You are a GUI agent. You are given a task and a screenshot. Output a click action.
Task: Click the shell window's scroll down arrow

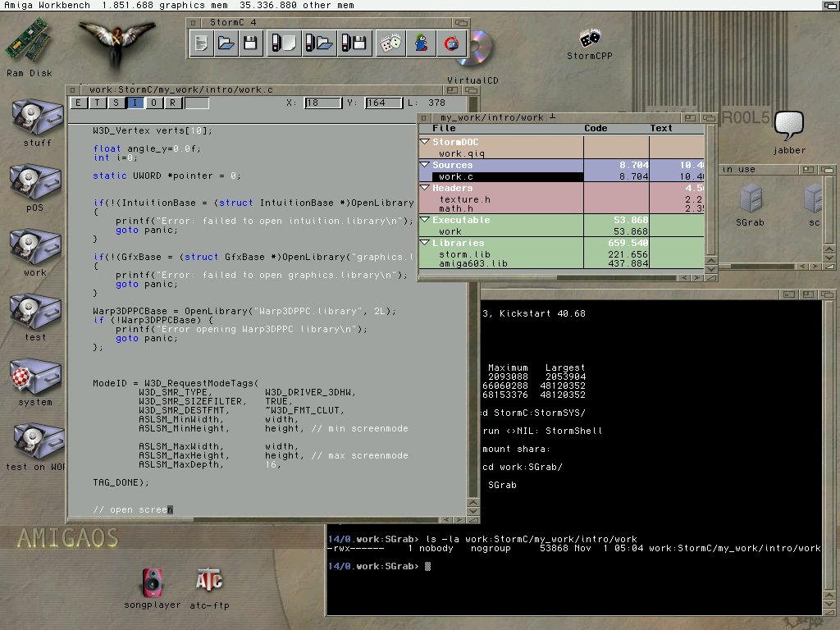coord(828,605)
